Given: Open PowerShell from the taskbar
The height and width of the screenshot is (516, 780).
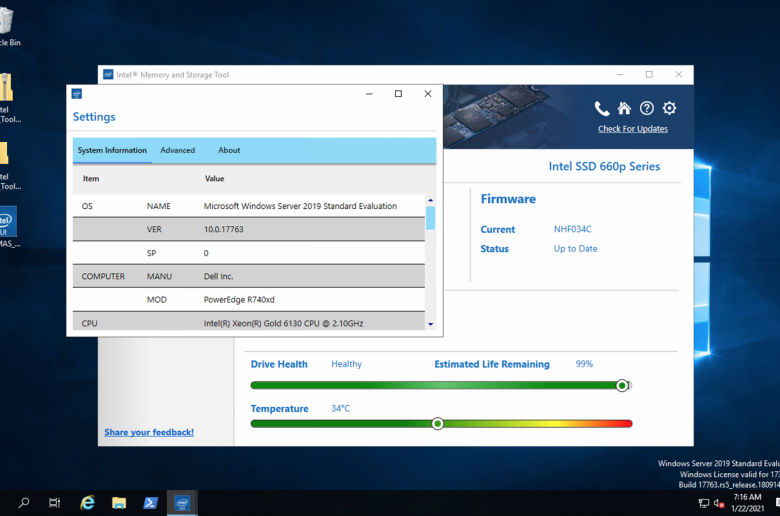Looking at the screenshot, I should coord(150,503).
